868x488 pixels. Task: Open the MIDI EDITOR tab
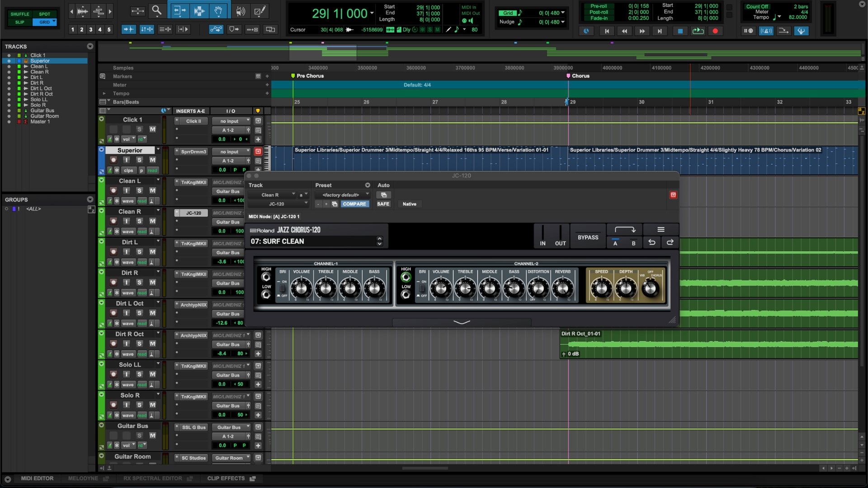(37, 479)
